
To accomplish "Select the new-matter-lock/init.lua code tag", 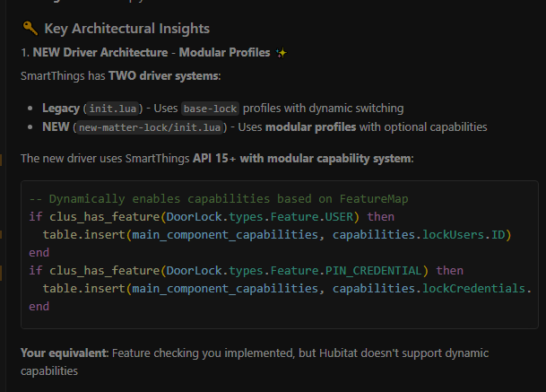I will tap(150, 127).
